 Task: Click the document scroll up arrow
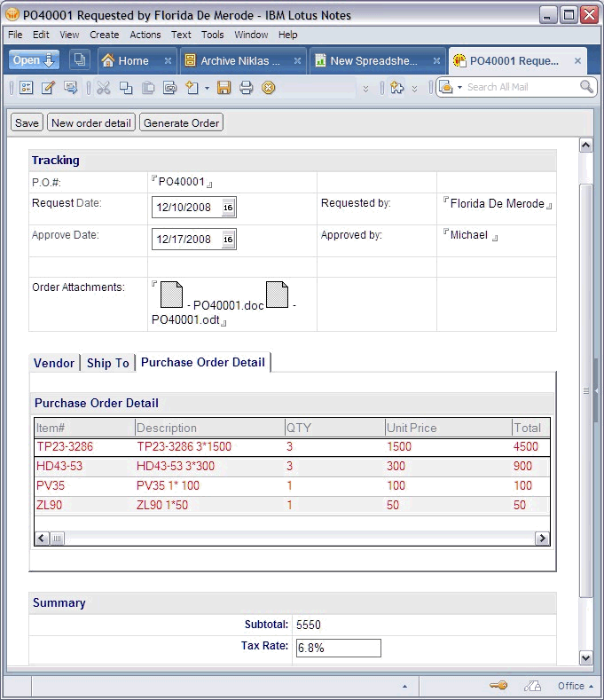[585, 146]
